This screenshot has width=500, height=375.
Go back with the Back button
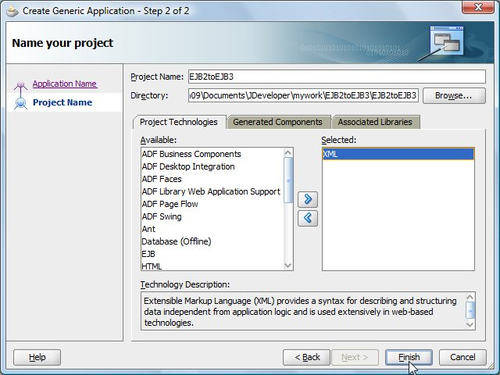pos(307,357)
